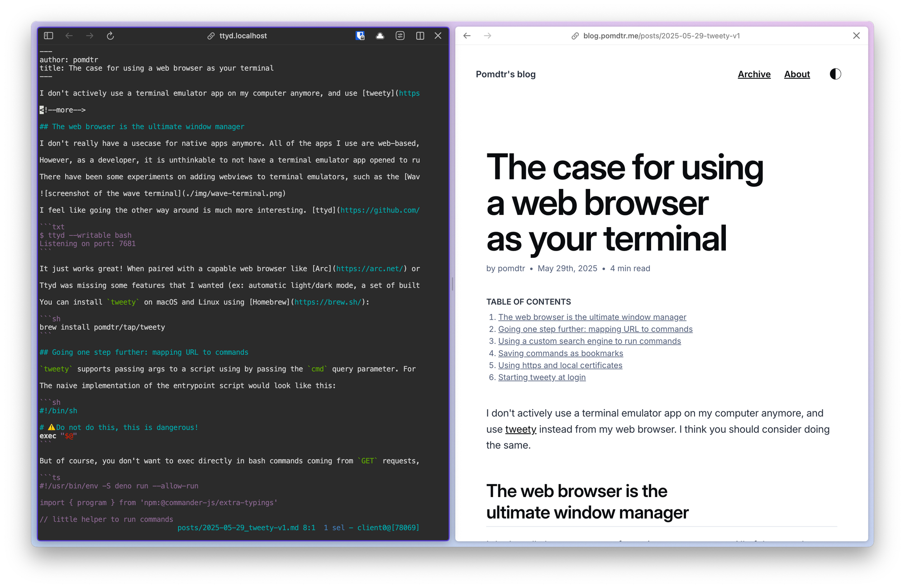Jump to 'Using a custom search engine' section

tap(589, 341)
